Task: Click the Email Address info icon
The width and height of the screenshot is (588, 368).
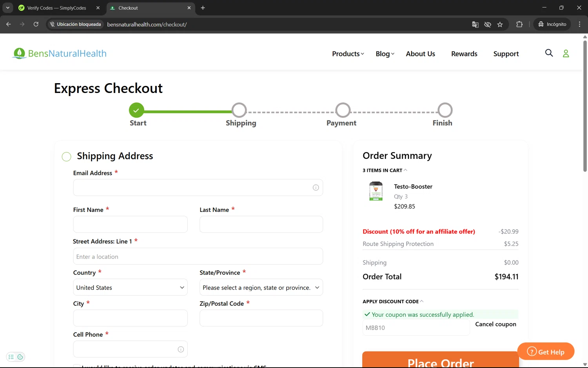Action: point(316,188)
